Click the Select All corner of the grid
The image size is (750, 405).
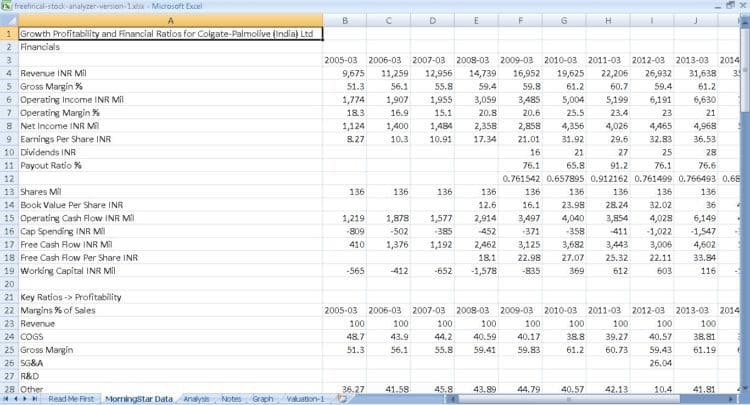[x=9, y=20]
